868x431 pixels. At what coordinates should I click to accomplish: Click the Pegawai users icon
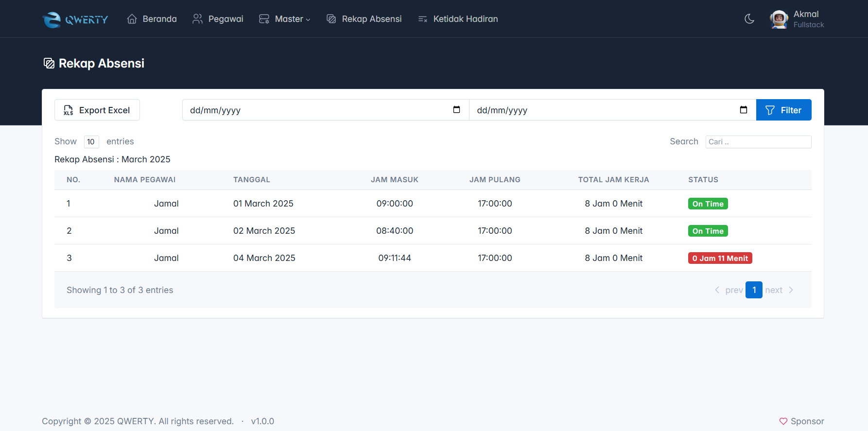(197, 19)
